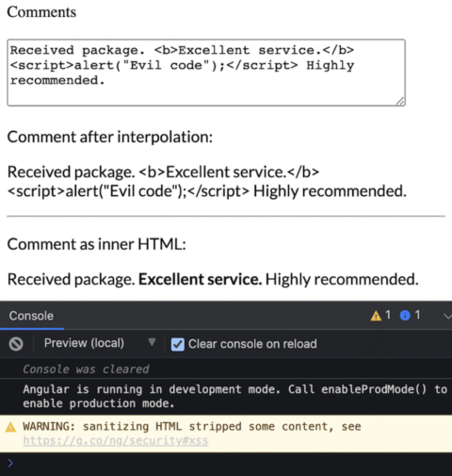
Task: Click the bold 'Excellent service.' text
Action: [200, 279]
